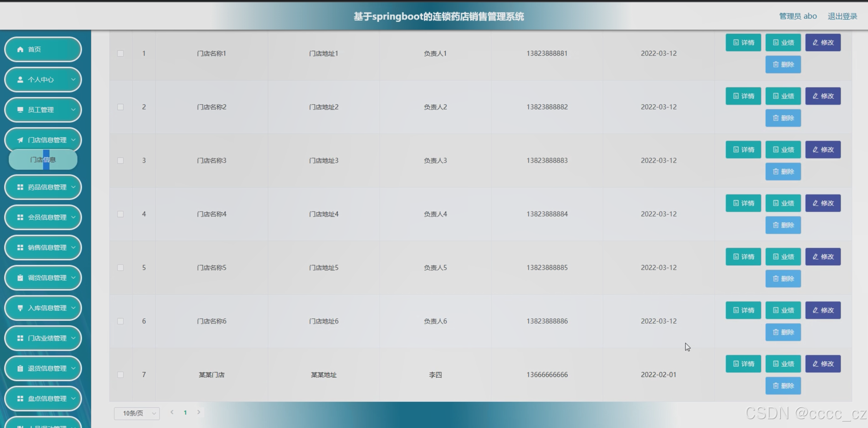Click 业绩 button for 门店名称2
The width and height of the screenshot is (868, 428).
pos(783,96)
